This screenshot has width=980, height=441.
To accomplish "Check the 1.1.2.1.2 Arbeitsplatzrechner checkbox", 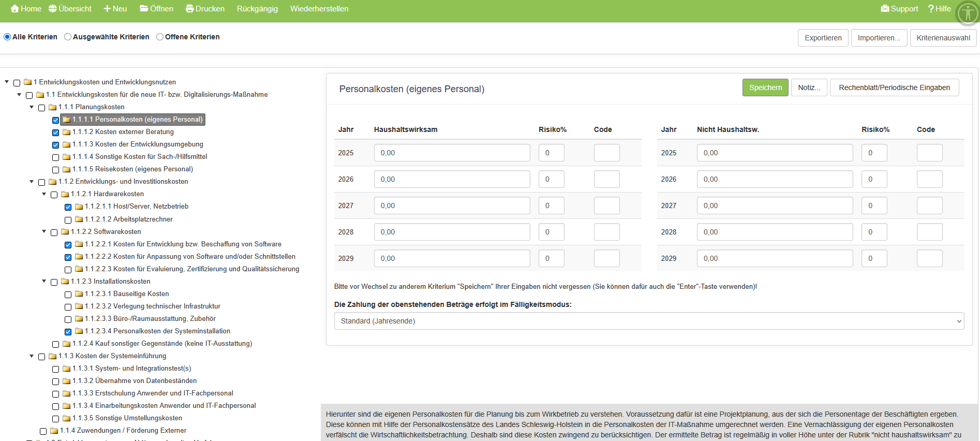I will [x=68, y=220].
